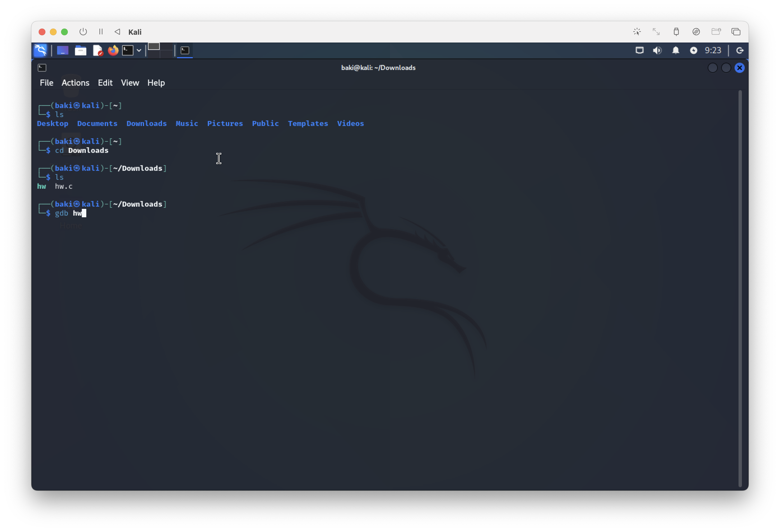Image resolution: width=780 pixels, height=532 pixels.
Task: Click the network connection tray icon
Action: pyautogui.click(x=639, y=50)
